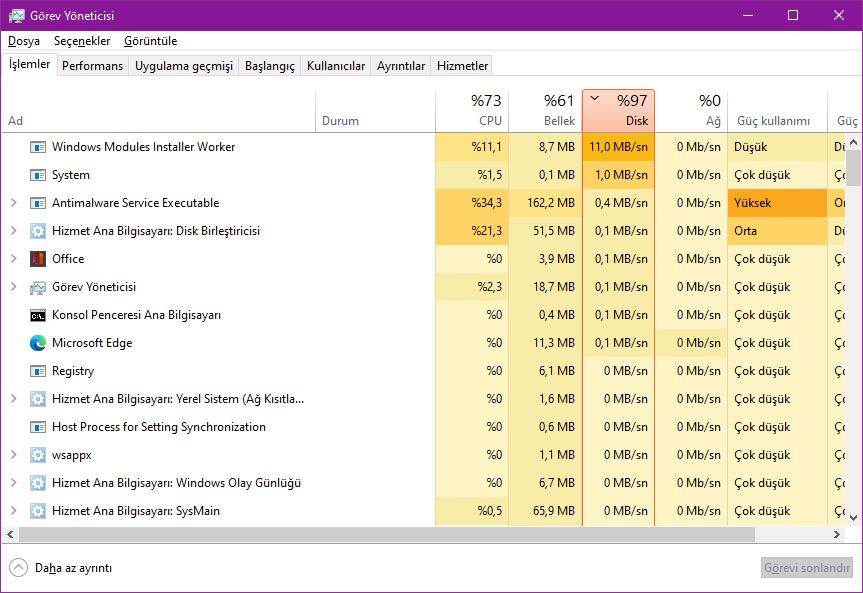Sort by the Ad column header

click(159, 111)
